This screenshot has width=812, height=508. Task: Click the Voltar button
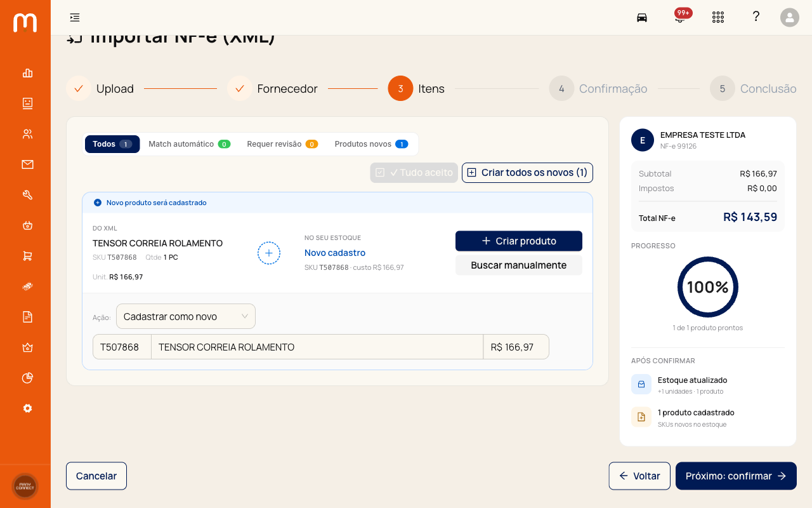[x=639, y=476]
